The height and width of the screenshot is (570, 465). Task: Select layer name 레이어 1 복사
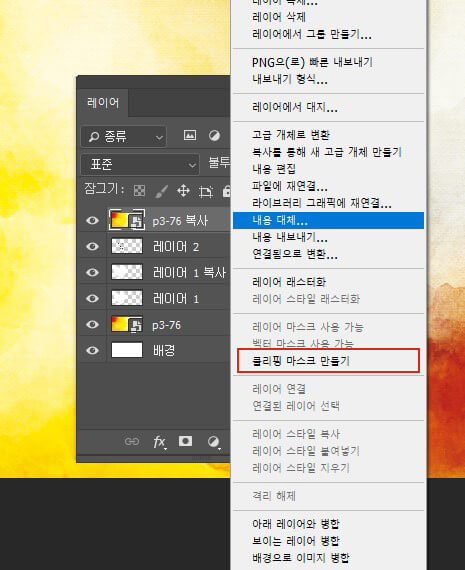click(189, 273)
